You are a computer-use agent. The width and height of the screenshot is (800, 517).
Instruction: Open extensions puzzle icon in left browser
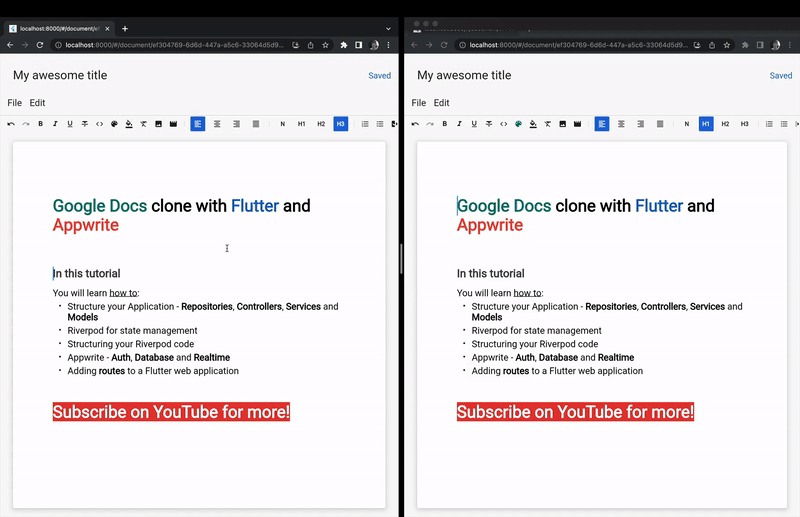coord(343,45)
